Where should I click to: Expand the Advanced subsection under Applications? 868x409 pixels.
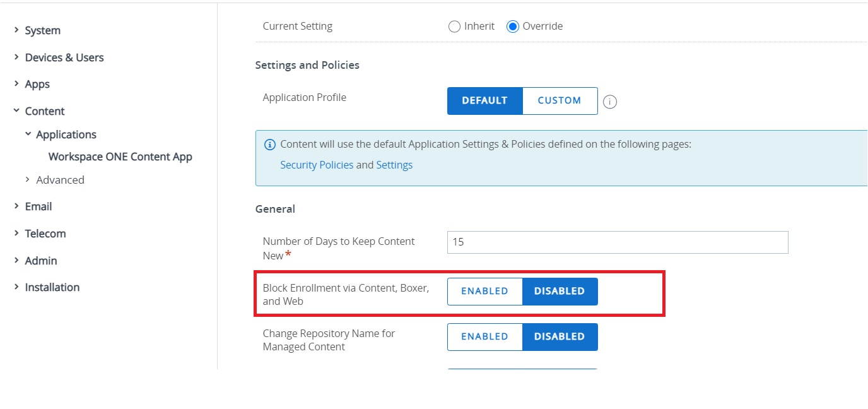[60, 179]
